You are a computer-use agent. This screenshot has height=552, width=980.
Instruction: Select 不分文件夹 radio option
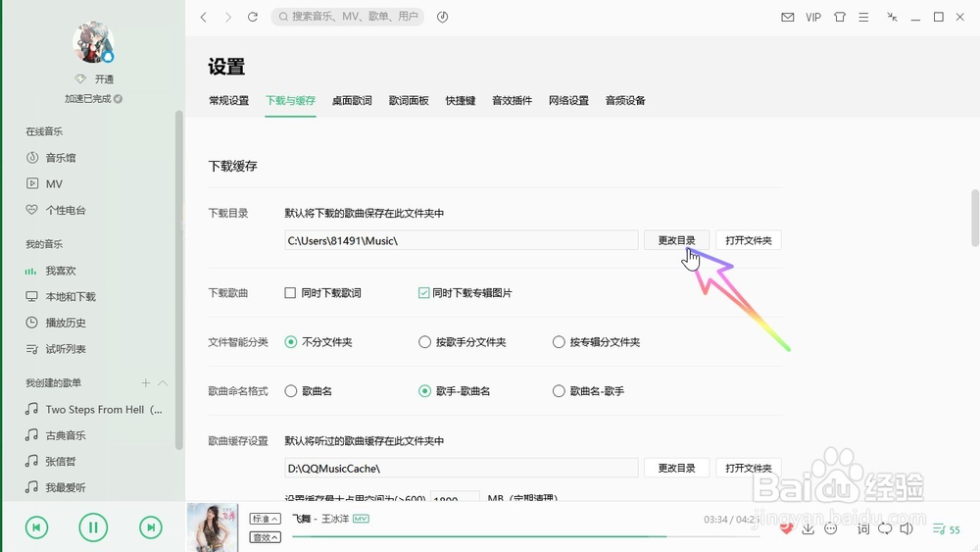291,342
